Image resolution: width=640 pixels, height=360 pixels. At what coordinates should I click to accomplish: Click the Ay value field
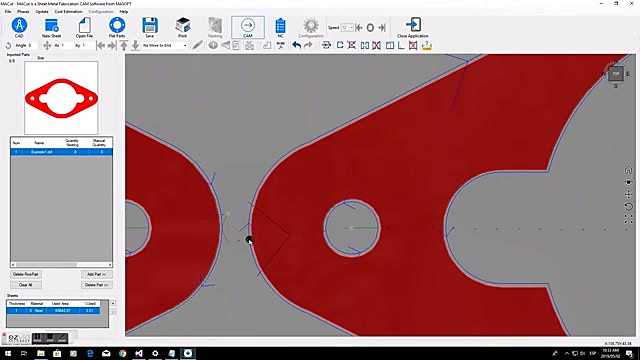(87, 45)
